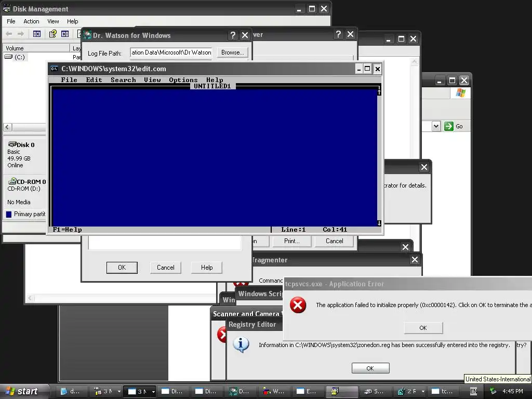Click the EN language indicator in system tray
This screenshot has width=532, height=399.
click(474, 391)
